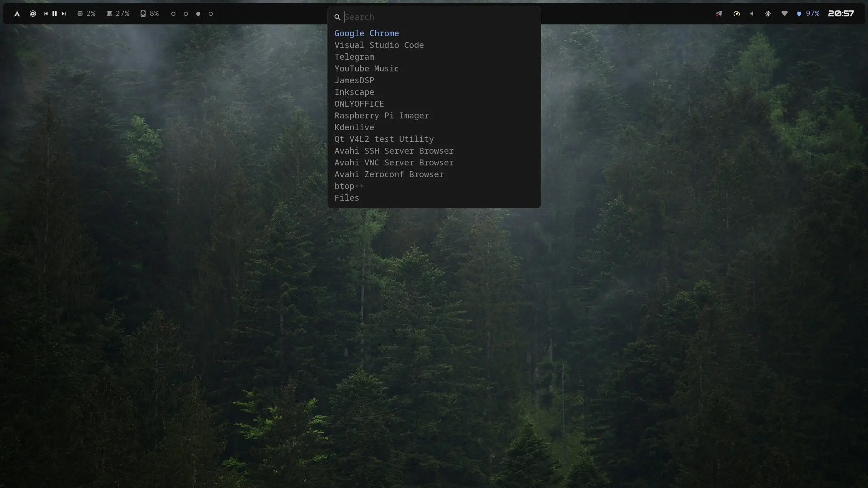Click the battery charging plug icon
Viewport: 868px width, 488px height.
[799, 14]
